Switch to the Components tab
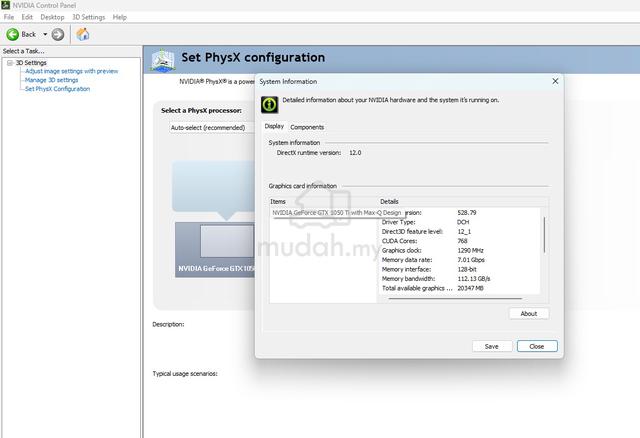 307,127
